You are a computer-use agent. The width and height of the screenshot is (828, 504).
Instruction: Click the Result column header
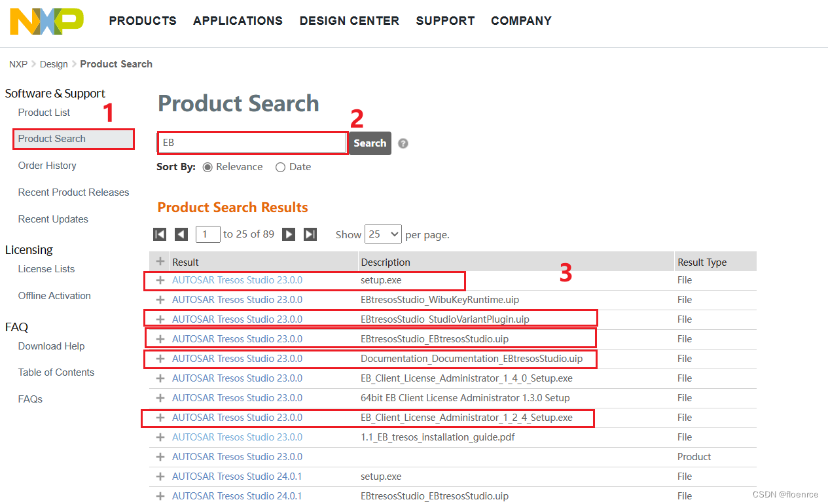[185, 262]
